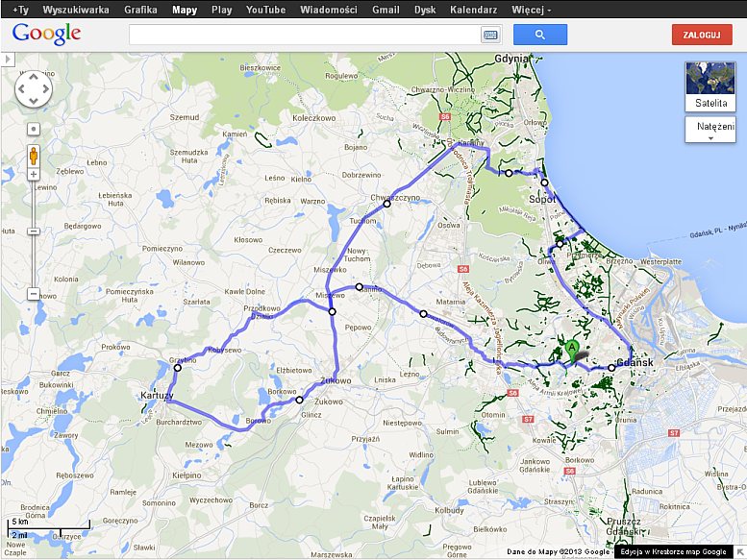This screenshot has height=560, width=747.
Task: Focus the Google search input field
Action: (305, 35)
